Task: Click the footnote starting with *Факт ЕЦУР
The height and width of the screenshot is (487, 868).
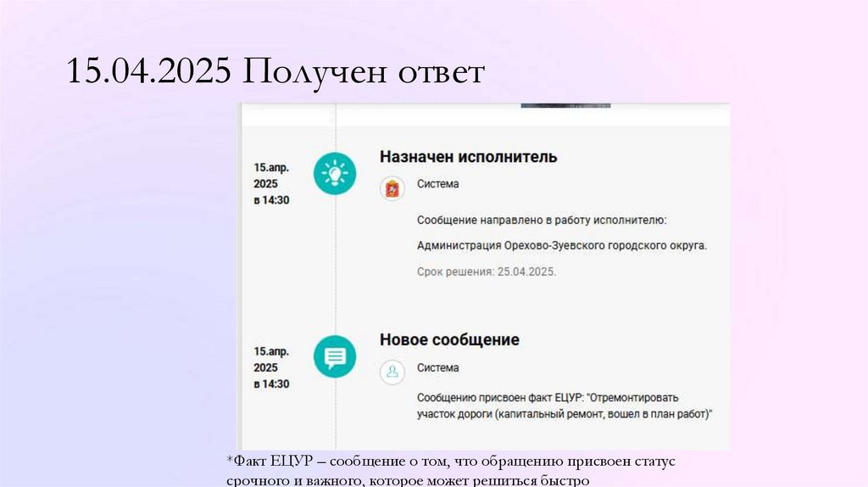Action: (x=451, y=470)
